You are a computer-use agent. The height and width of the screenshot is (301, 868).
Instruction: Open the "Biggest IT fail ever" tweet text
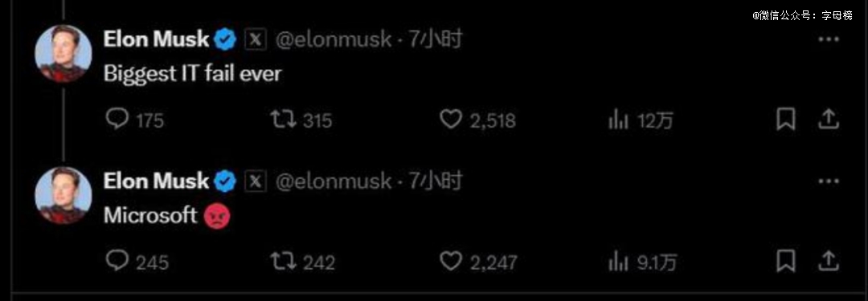pyautogui.click(x=193, y=74)
